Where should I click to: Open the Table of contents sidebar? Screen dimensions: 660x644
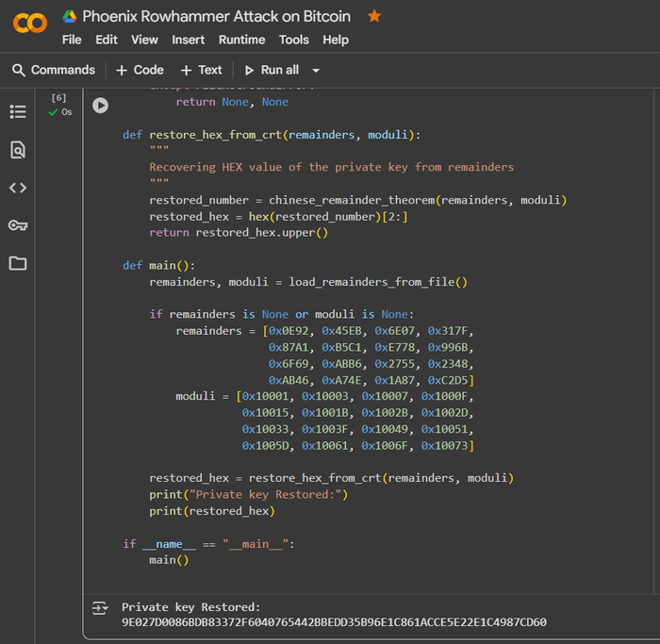tap(18, 111)
